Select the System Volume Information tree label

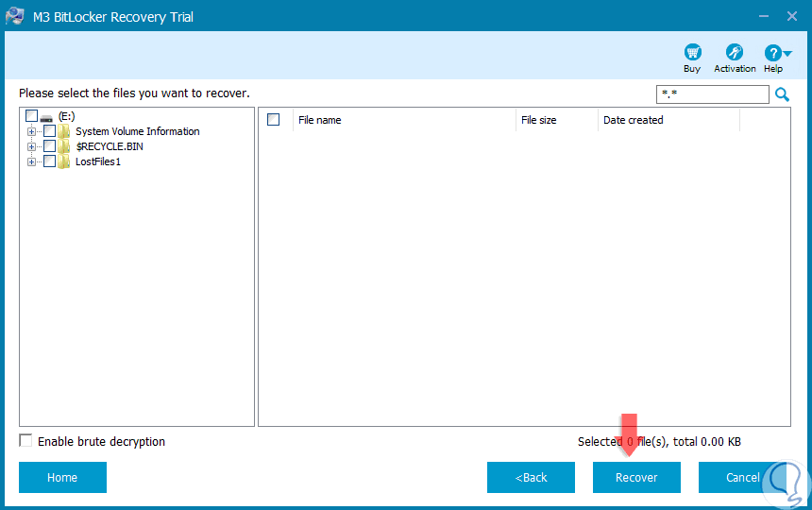point(137,131)
